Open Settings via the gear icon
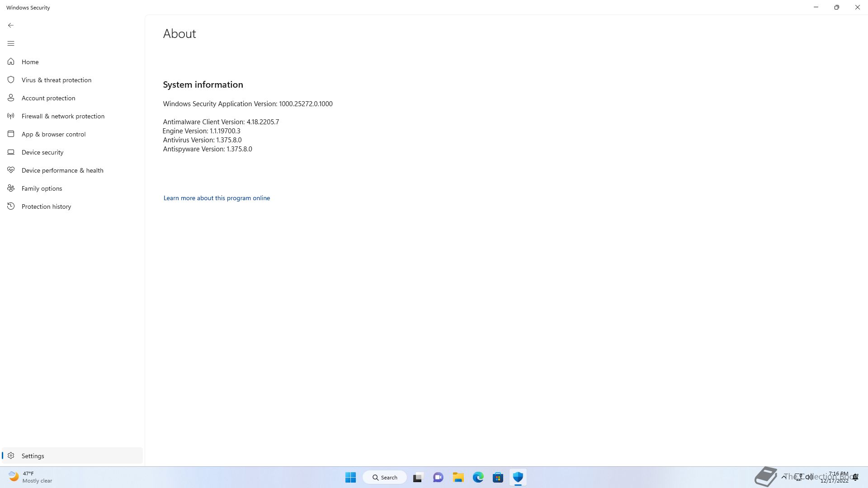 [11, 455]
